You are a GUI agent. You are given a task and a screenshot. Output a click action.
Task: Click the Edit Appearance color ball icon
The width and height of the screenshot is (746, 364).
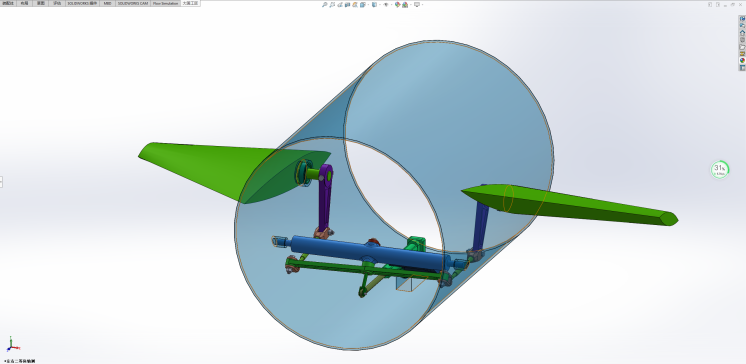pyautogui.click(x=397, y=5)
